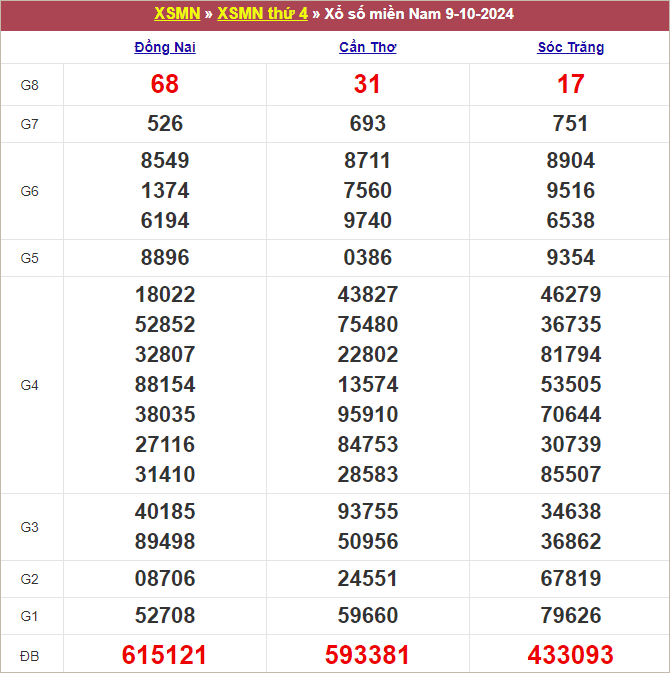The image size is (670, 673).
Task: Click the header text Xổ số miền Nam 9-10-2024
Action: pos(419,14)
